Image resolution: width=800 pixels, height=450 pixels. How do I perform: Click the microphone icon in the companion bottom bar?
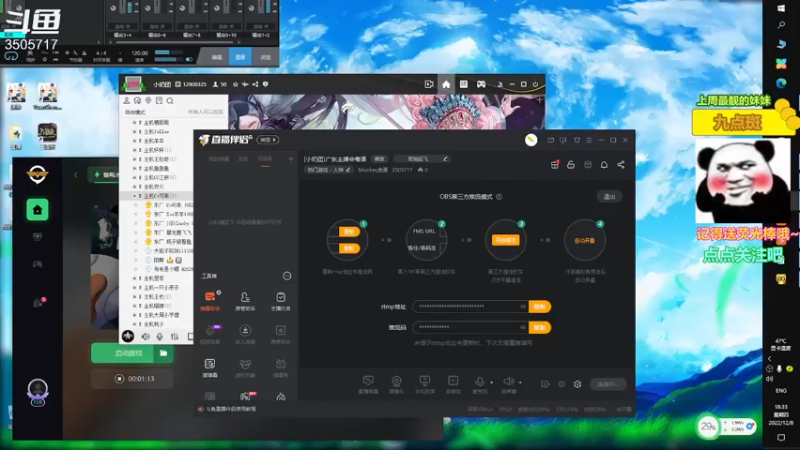(479, 382)
